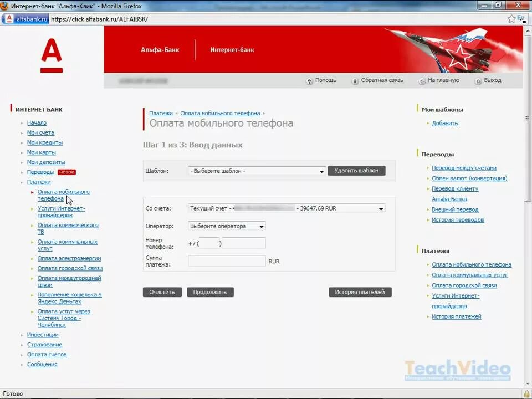Click the Оплата мобильного телефона breadcrumb link
Viewport: 532px width, 399px height.
(220, 113)
